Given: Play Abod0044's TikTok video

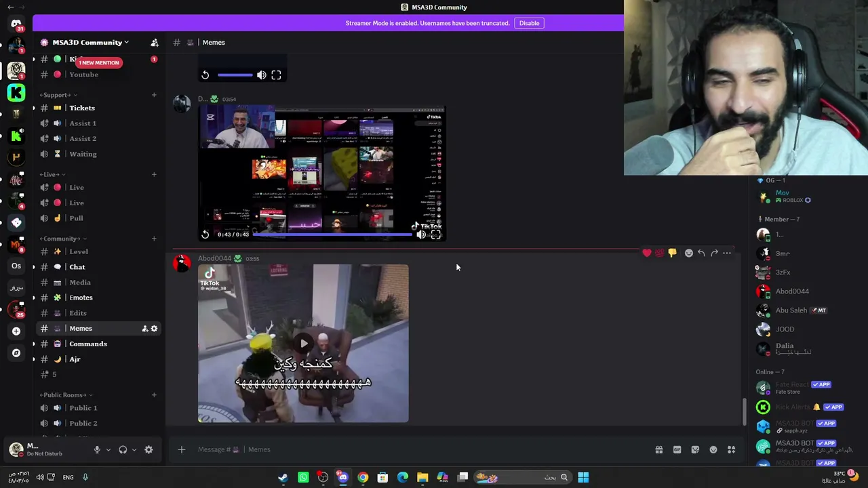Looking at the screenshot, I should point(303,344).
